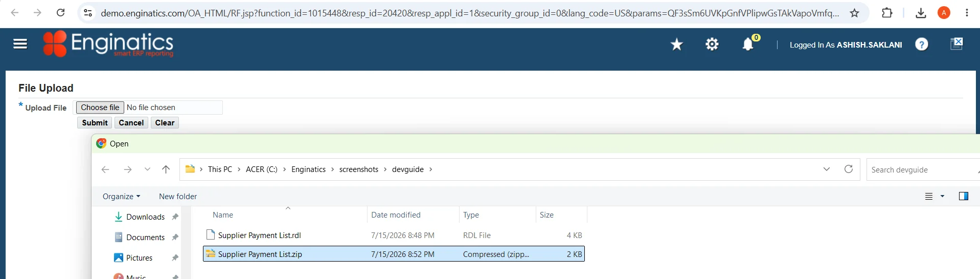Navigate forward in Open dialog
Image resolution: width=980 pixels, height=279 pixels.
click(128, 169)
